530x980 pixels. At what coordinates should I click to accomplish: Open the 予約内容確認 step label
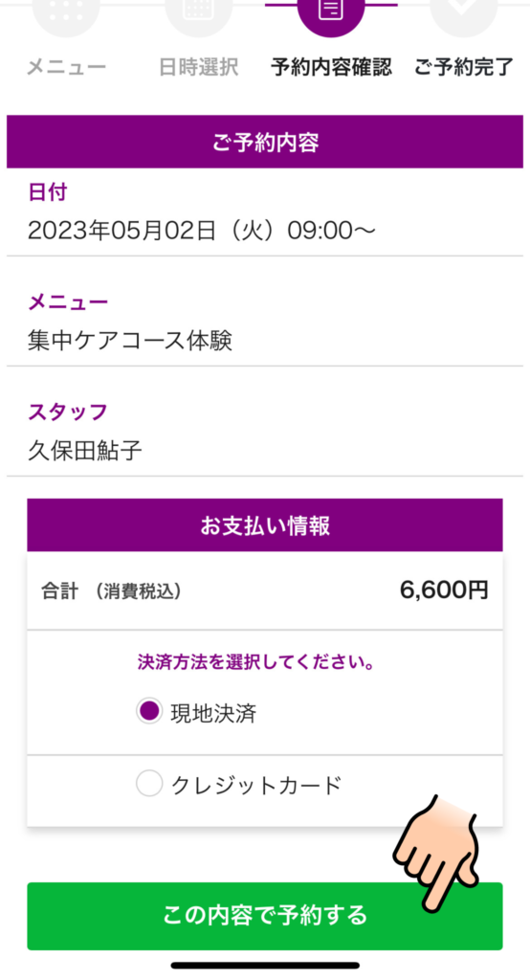(331, 67)
